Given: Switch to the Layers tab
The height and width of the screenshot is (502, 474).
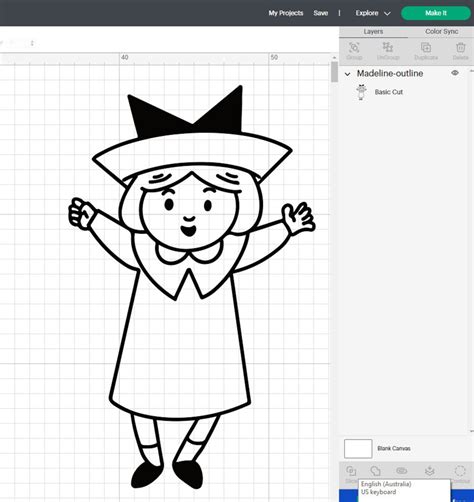Looking at the screenshot, I should pos(373,32).
